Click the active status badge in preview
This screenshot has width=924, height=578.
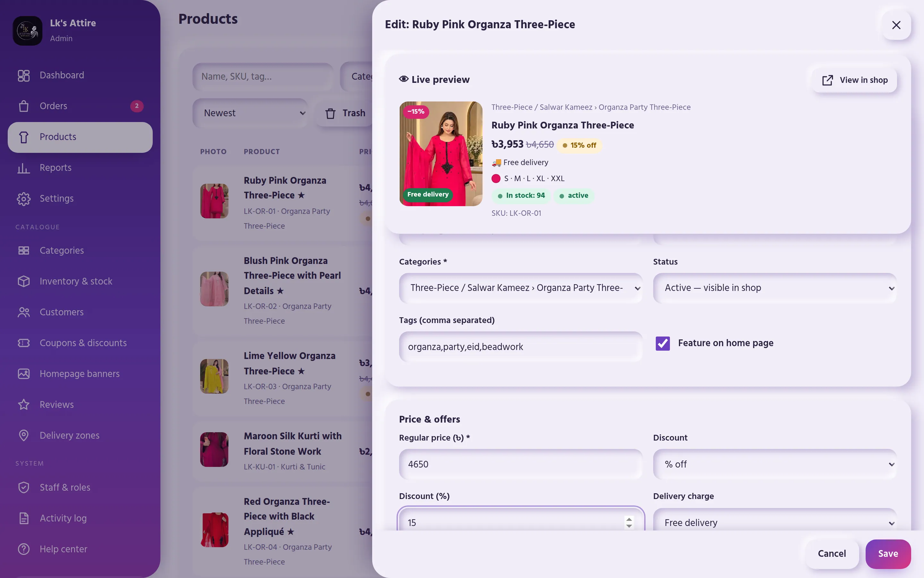pyautogui.click(x=574, y=195)
